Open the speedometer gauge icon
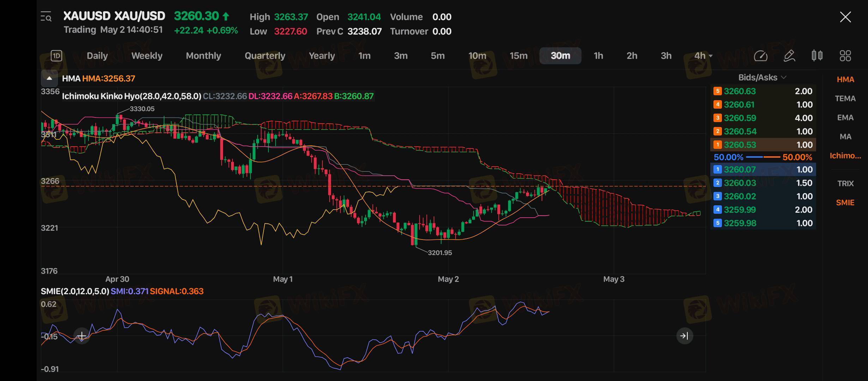This screenshot has width=868, height=381. [760, 56]
